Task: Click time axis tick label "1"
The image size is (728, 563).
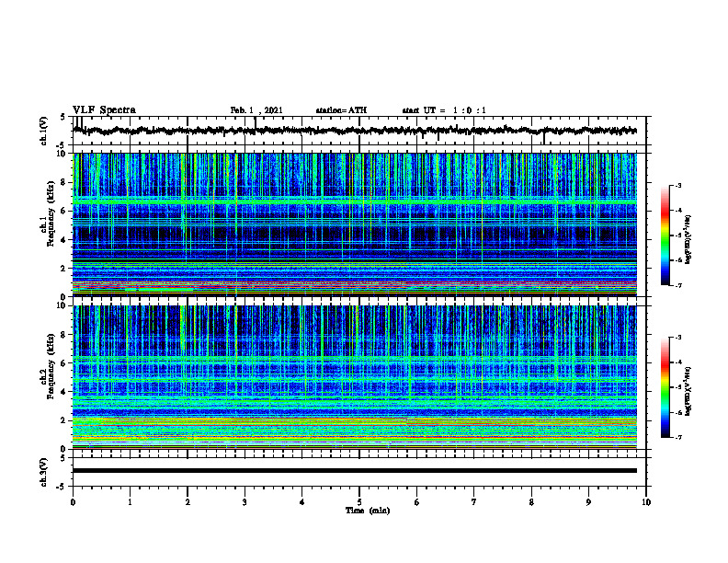Action: 130,502
